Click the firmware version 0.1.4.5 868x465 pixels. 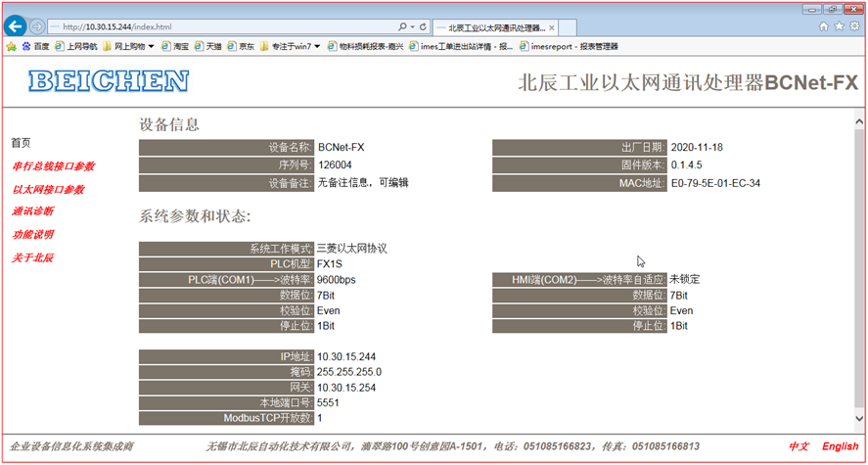coord(686,165)
